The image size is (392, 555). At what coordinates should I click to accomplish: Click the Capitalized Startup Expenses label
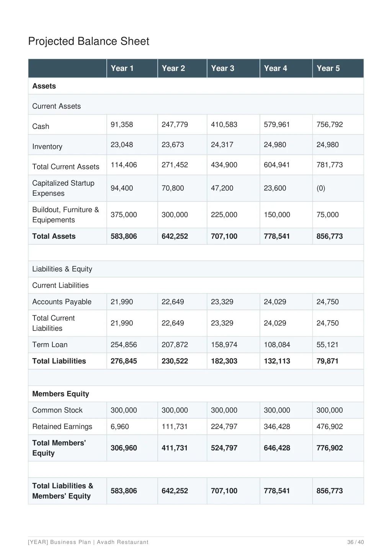click(x=63, y=188)
